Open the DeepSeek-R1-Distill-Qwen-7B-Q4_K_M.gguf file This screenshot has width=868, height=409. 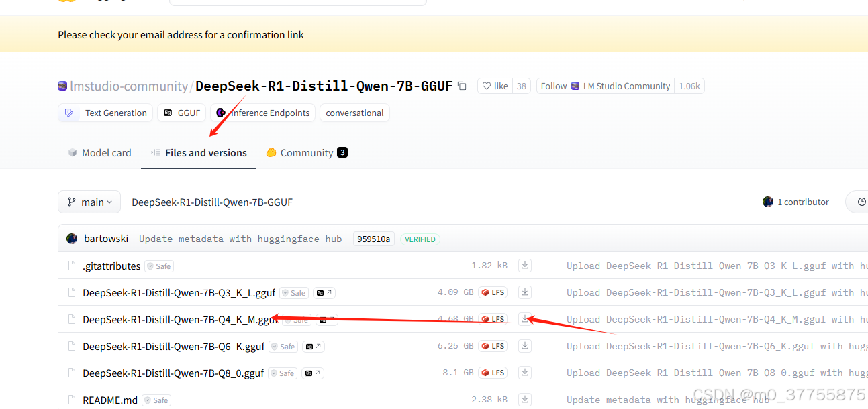[x=180, y=319]
